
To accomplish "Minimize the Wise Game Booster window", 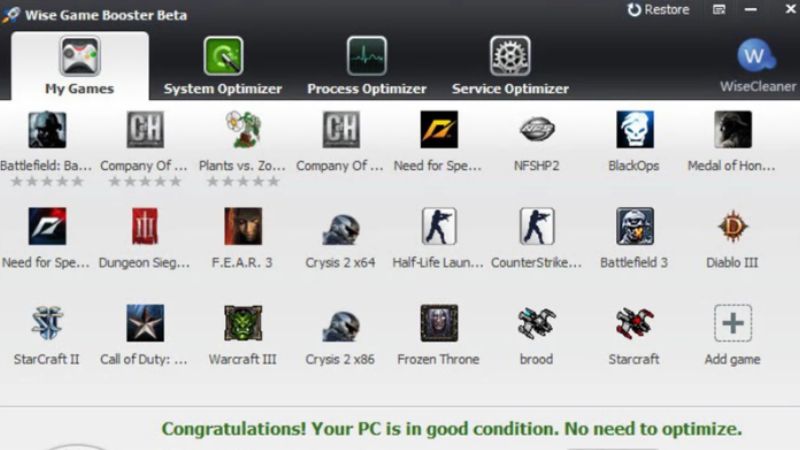I will [751, 10].
